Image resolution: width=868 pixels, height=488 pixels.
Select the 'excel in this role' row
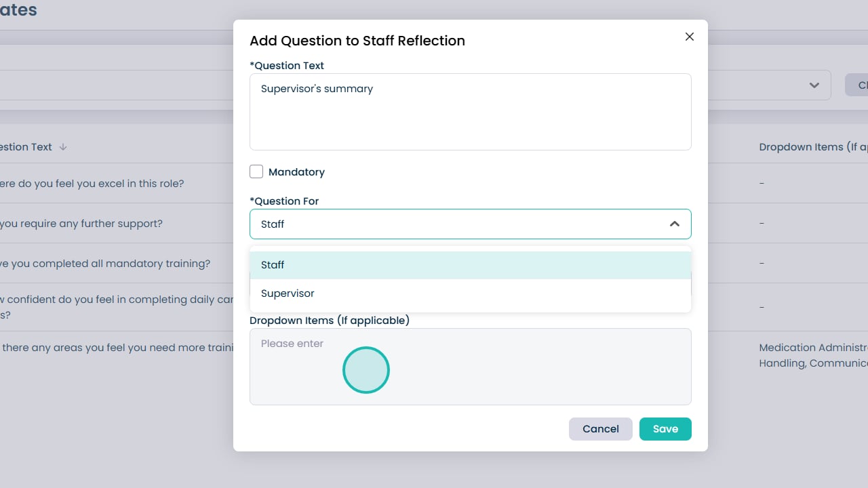tap(92, 184)
